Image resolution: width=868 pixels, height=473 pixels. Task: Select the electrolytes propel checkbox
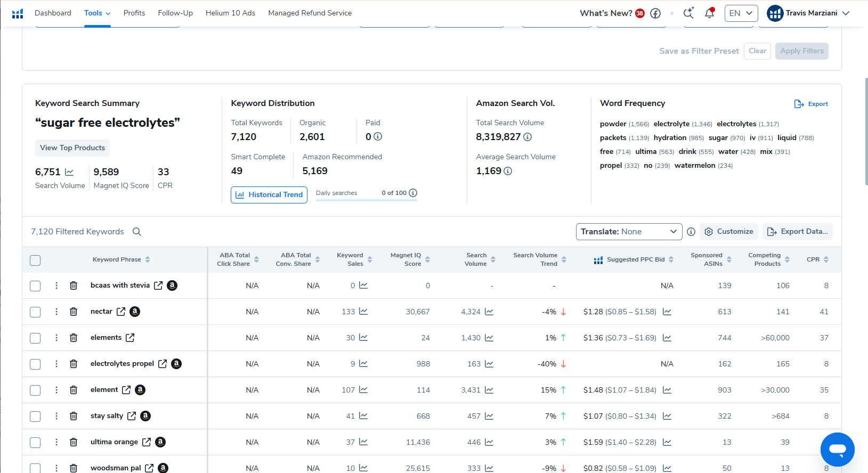(x=35, y=364)
